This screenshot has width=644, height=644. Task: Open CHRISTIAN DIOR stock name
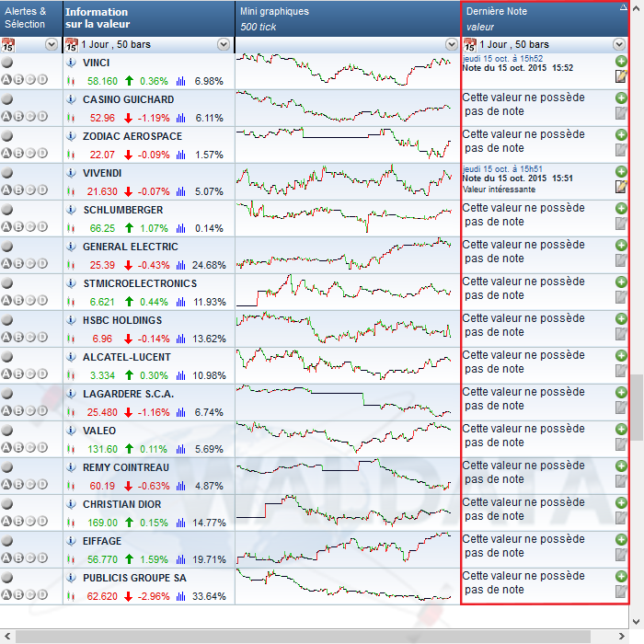pyautogui.click(x=122, y=504)
